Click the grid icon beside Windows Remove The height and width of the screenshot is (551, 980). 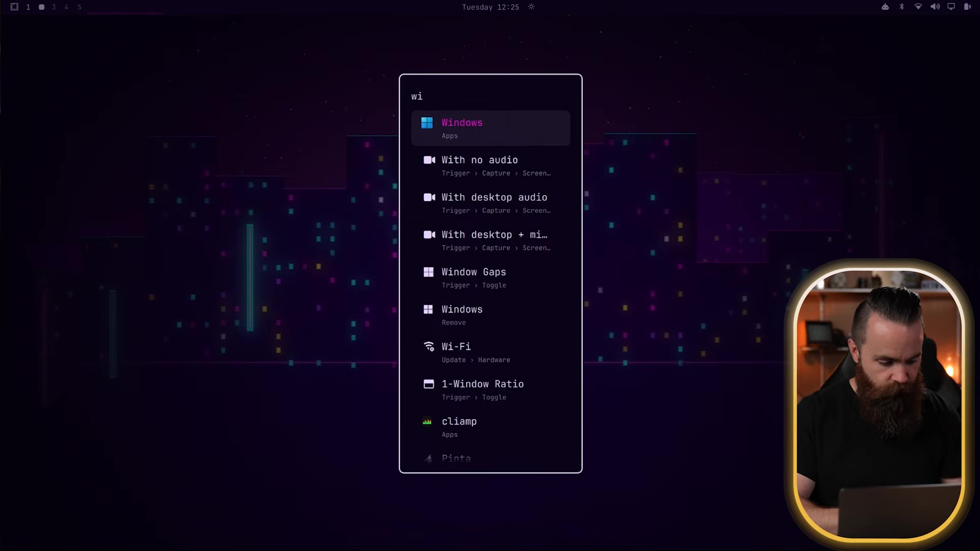click(429, 309)
